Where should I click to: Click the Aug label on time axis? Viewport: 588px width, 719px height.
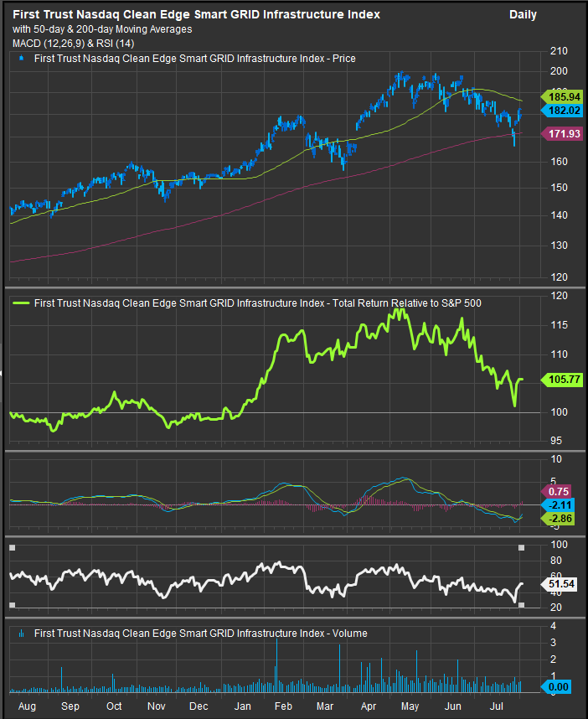click(27, 706)
